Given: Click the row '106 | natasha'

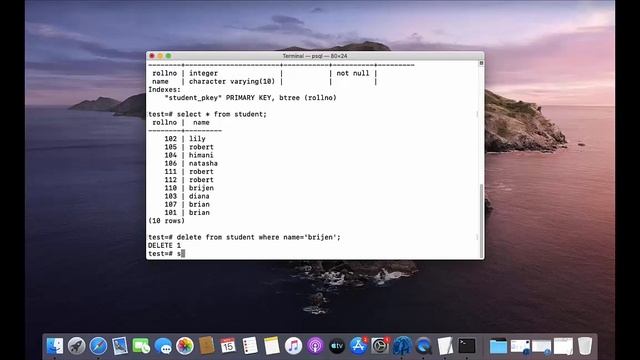Looking at the screenshot, I should click(191, 163).
